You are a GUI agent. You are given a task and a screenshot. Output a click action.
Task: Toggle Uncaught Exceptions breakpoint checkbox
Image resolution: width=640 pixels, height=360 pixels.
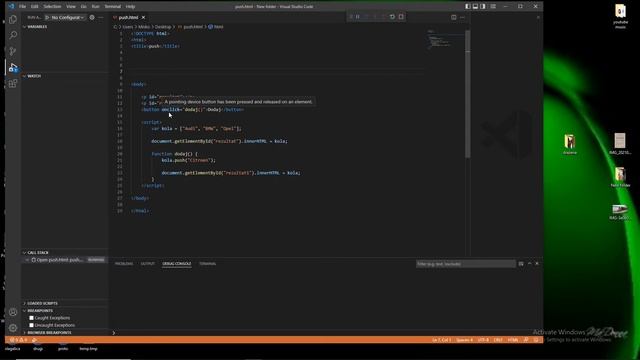31,325
